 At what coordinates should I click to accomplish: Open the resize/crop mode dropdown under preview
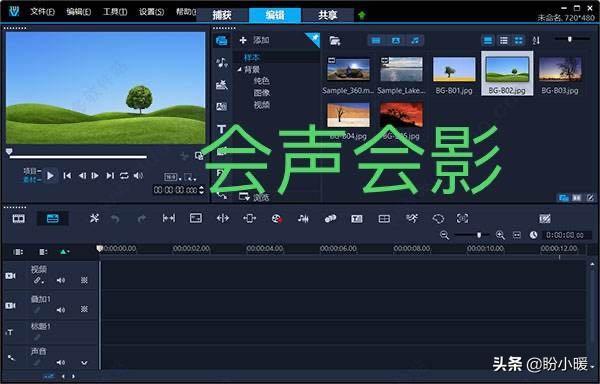(190, 177)
